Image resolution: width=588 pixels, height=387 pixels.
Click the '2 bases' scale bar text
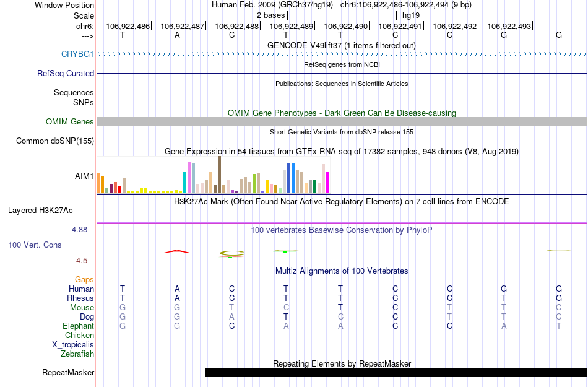point(270,15)
